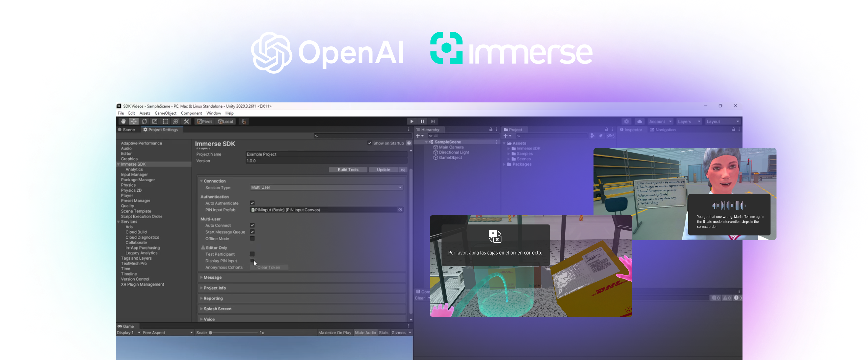Screen dimensions: 868x360
Task: Select the Rect Transform tool
Action: pos(165,121)
